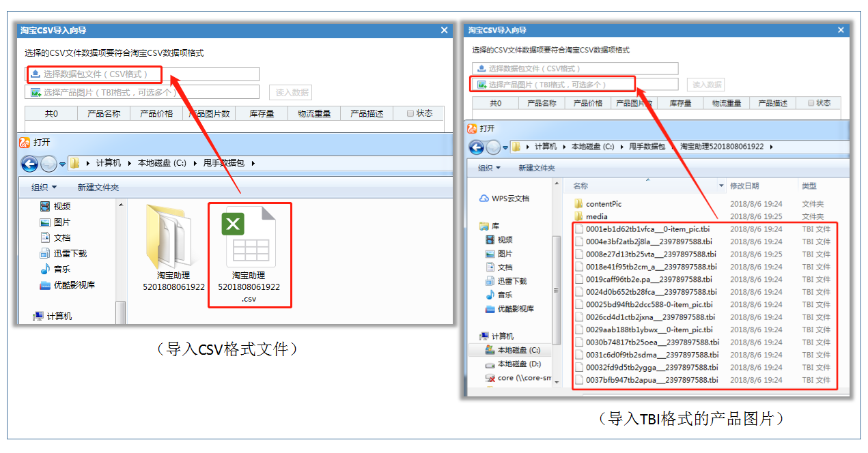Viewport: 868px width, 453px height.
Task: Select 音乐 in the left window sidebar
Action: (55, 269)
